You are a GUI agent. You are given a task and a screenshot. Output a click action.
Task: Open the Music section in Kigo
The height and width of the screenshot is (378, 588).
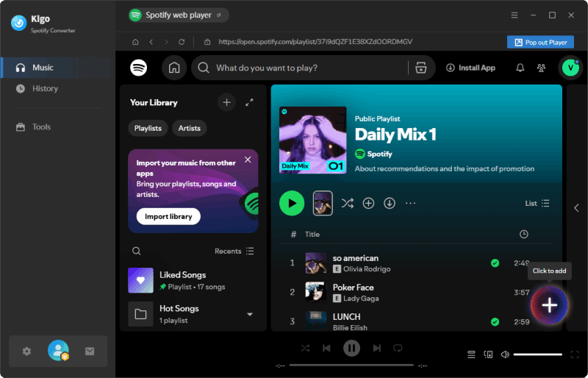pos(58,68)
